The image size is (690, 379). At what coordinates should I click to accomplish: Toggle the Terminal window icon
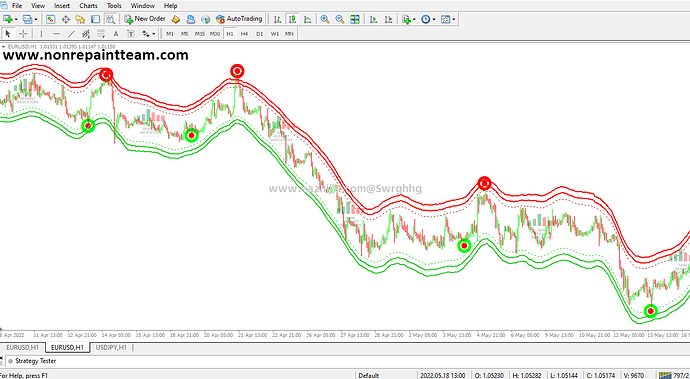(x=95, y=19)
